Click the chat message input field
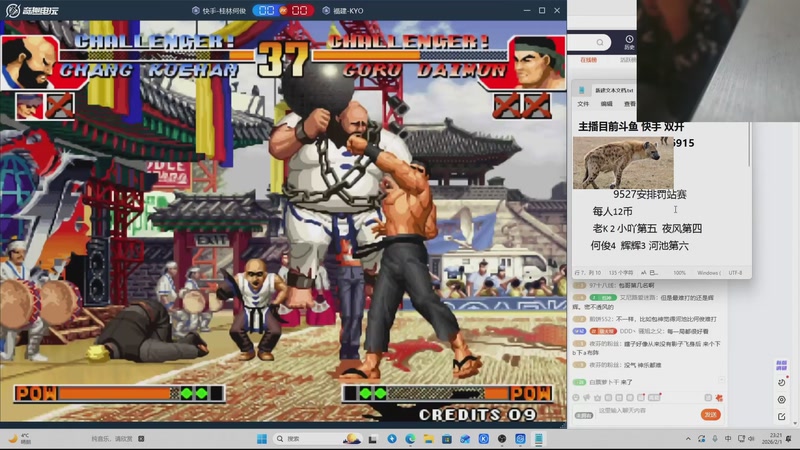Image resolution: width=800 pixels, height=450 pixels. click(648, 411)
